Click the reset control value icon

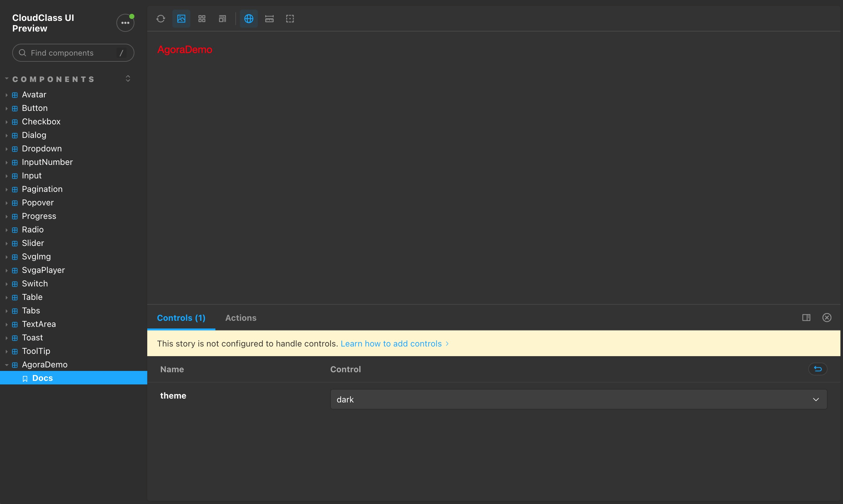[x=817, y=368]
